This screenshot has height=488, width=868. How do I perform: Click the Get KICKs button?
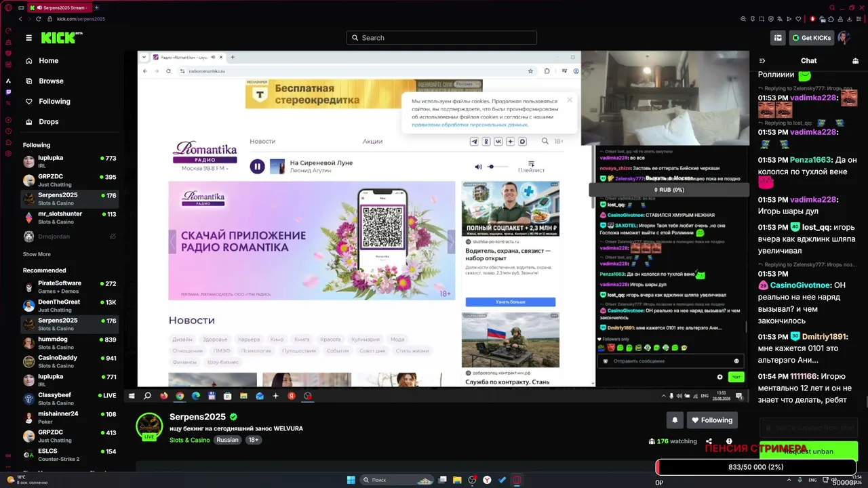[x=811, y=38]
